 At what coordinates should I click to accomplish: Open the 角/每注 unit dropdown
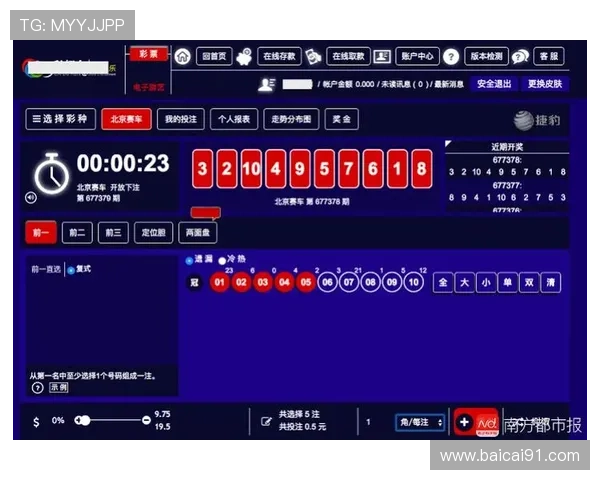pos(420,422)
